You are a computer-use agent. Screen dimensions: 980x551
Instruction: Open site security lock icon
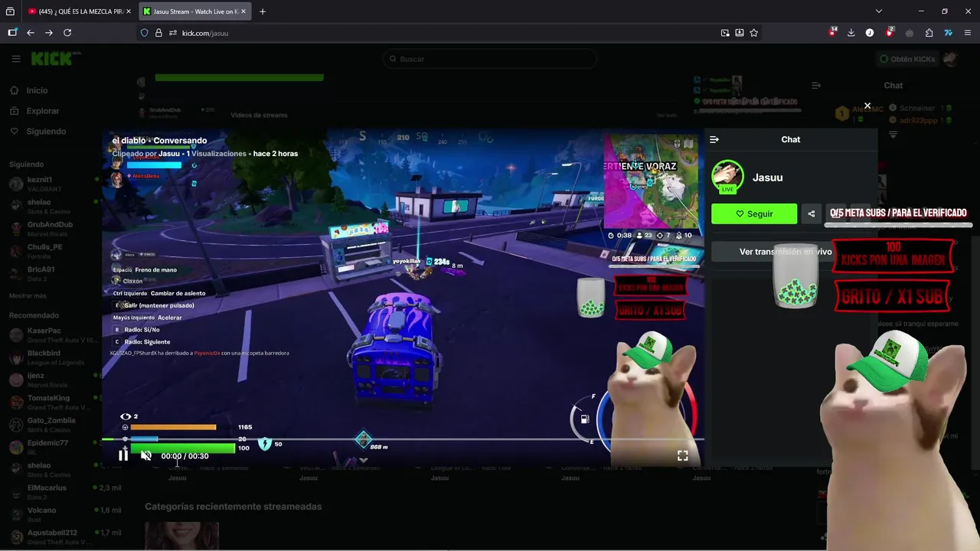pyautogui.click(x=158, y=33)
